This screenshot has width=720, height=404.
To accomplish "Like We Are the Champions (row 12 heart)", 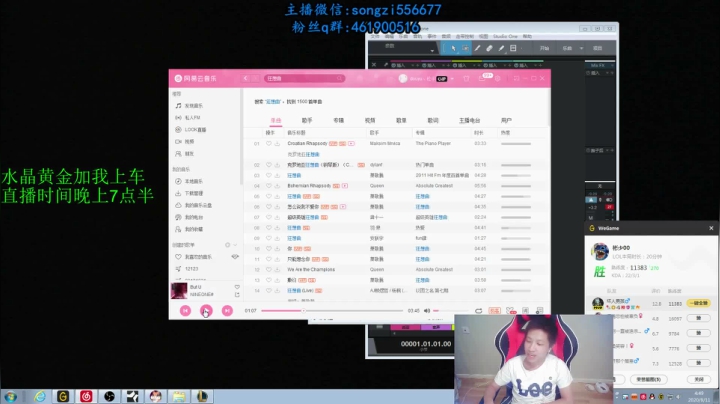I will pyautogui.click(x=269, y=269).
